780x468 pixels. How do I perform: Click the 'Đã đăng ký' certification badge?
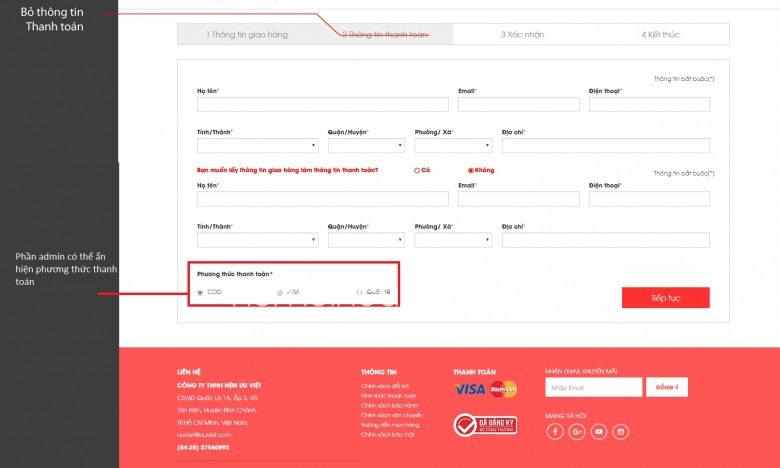(x=485, y=425)
